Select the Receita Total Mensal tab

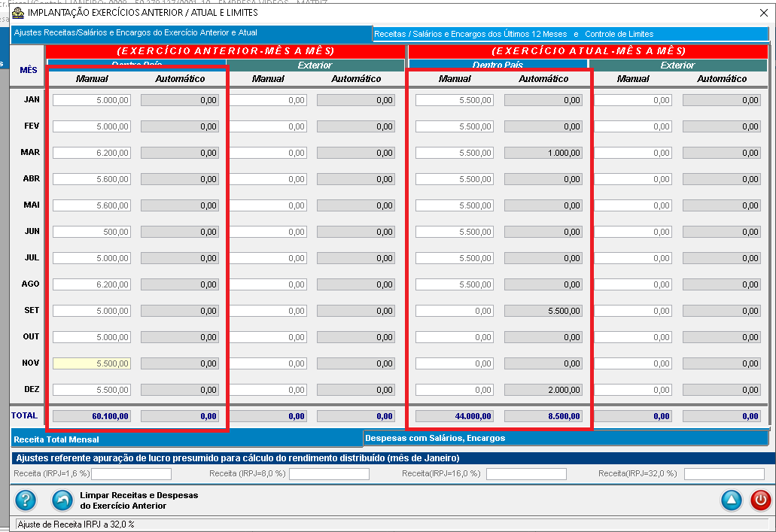tap(187, 439)
